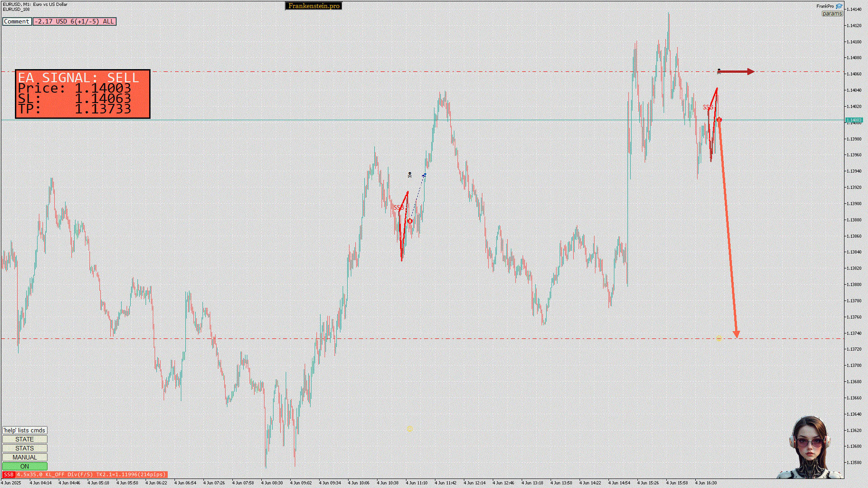This screenshot has width=868, height=488.
Task: Click the EA SIGNAL: SELL info panel
Action: 82,94
